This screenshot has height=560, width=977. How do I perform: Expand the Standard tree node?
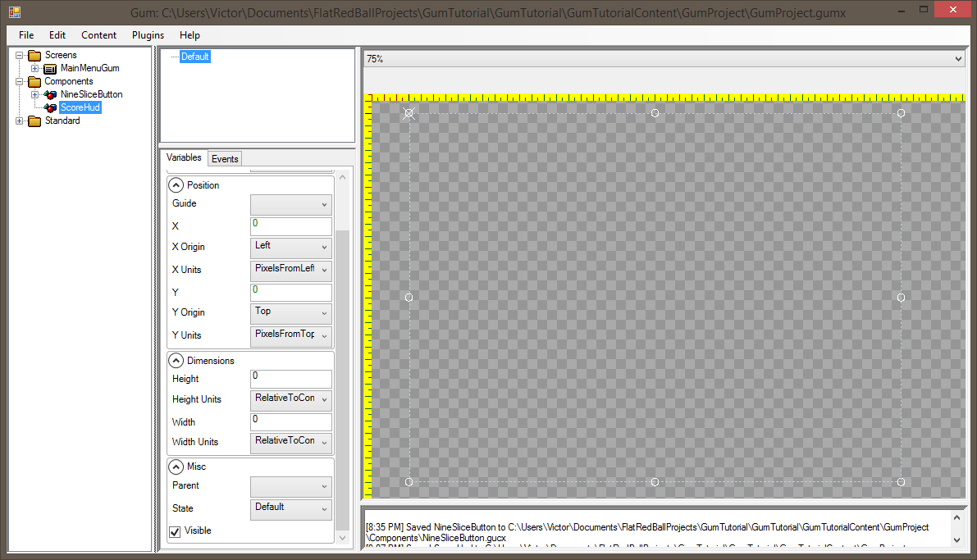click(x=20, y=121)
